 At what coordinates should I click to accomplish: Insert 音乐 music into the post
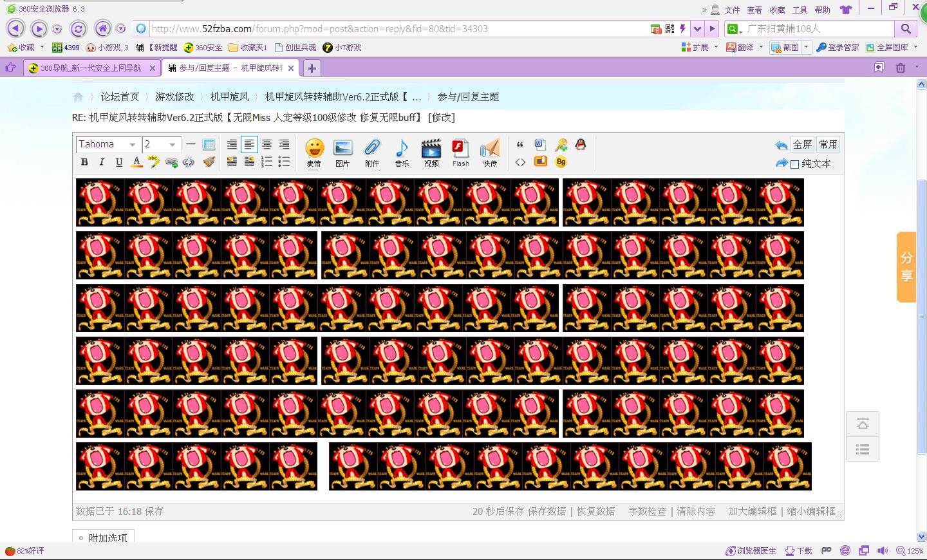[402, 153]
